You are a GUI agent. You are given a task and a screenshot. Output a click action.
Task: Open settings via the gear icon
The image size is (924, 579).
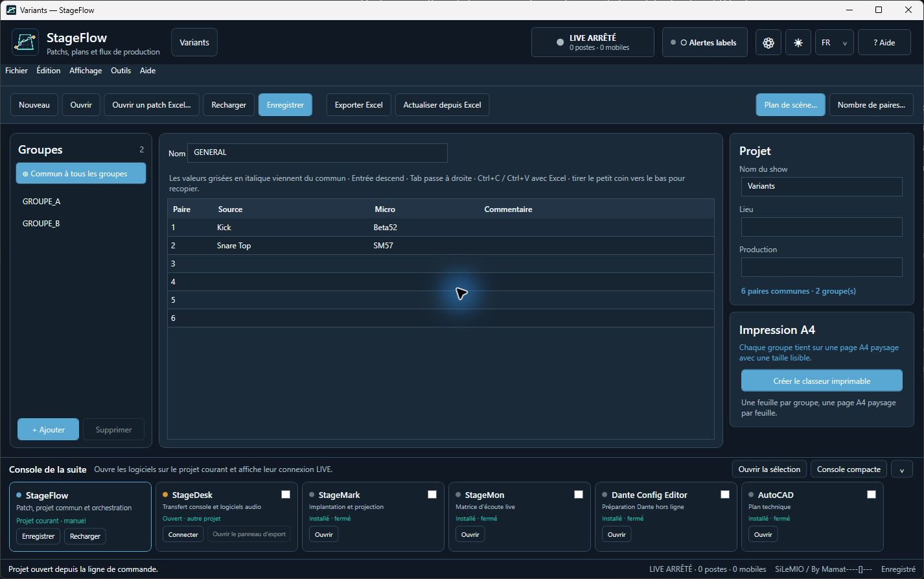click(x=768, y=43)
